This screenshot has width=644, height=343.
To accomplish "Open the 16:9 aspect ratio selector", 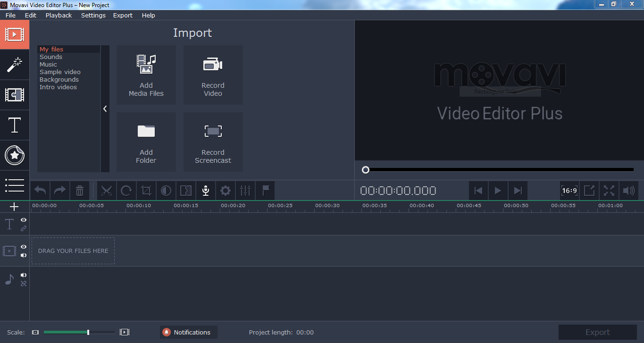I will point(569,191).
